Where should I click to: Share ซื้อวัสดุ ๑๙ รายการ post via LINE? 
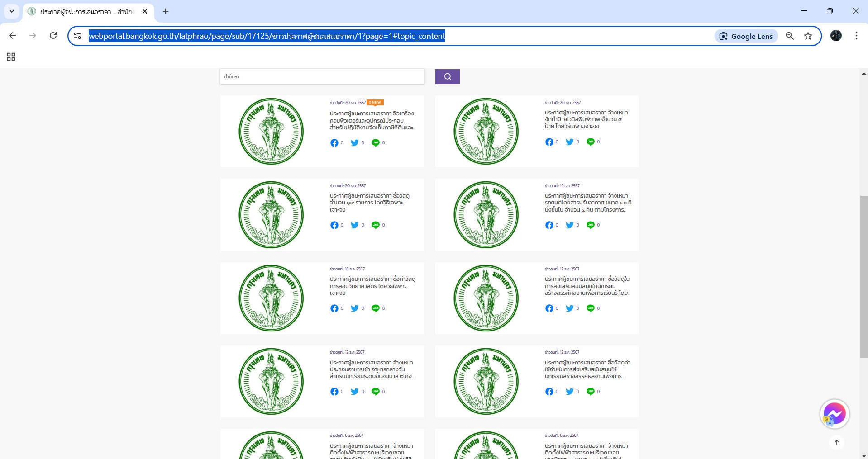tap(376, 225)
